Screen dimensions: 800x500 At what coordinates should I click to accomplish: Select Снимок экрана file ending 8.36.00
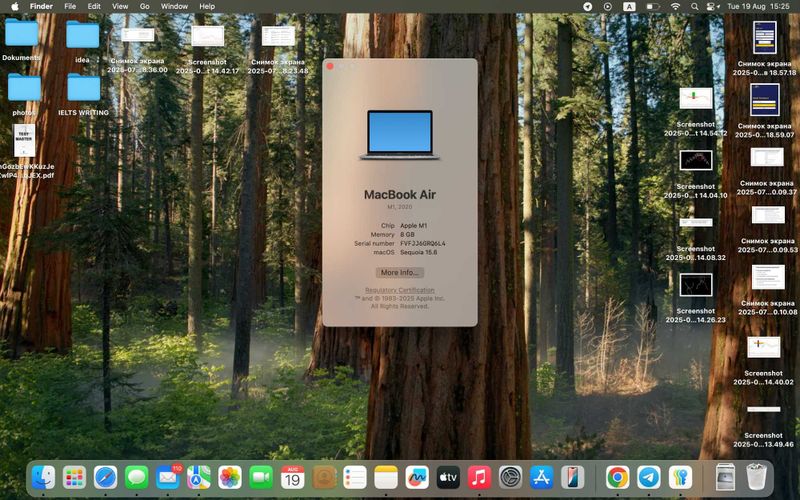click(137, 49)
